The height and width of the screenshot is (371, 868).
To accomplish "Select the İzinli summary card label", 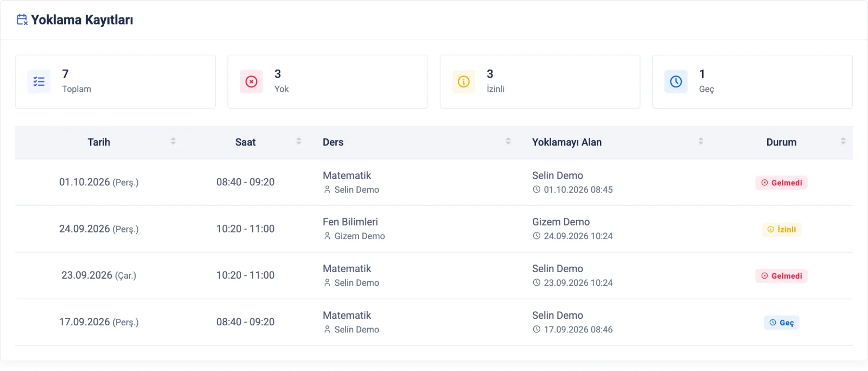I will 496,89.
